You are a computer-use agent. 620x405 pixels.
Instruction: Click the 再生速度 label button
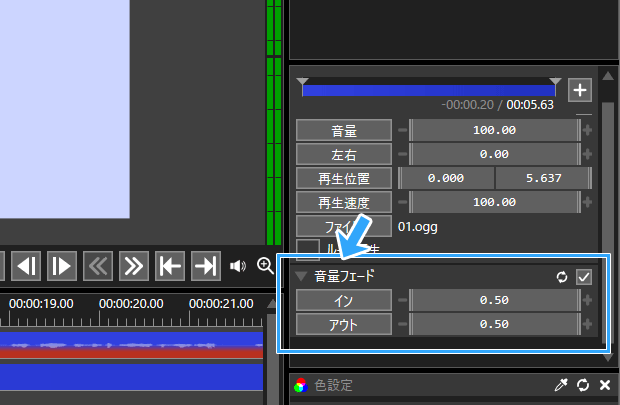pos(344,202)
